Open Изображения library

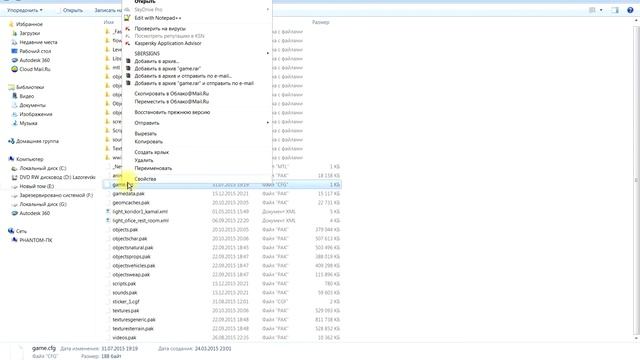click(36, 114)
